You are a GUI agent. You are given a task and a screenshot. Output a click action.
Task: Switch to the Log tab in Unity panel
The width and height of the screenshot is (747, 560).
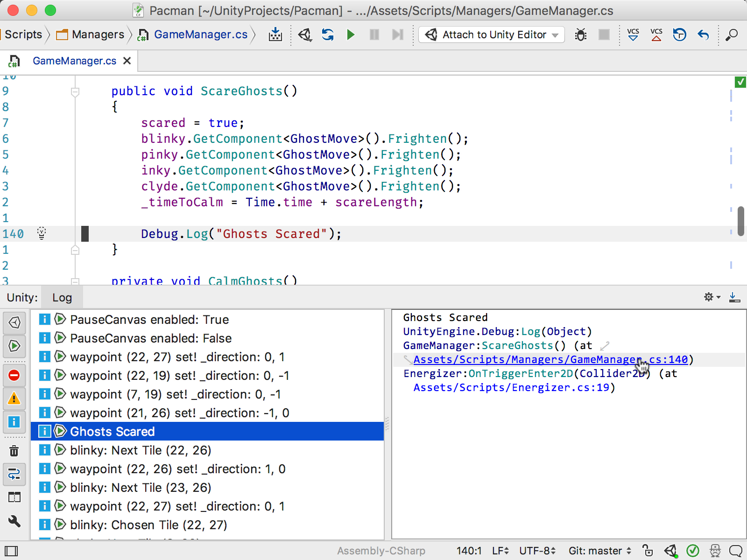[62, 298]
